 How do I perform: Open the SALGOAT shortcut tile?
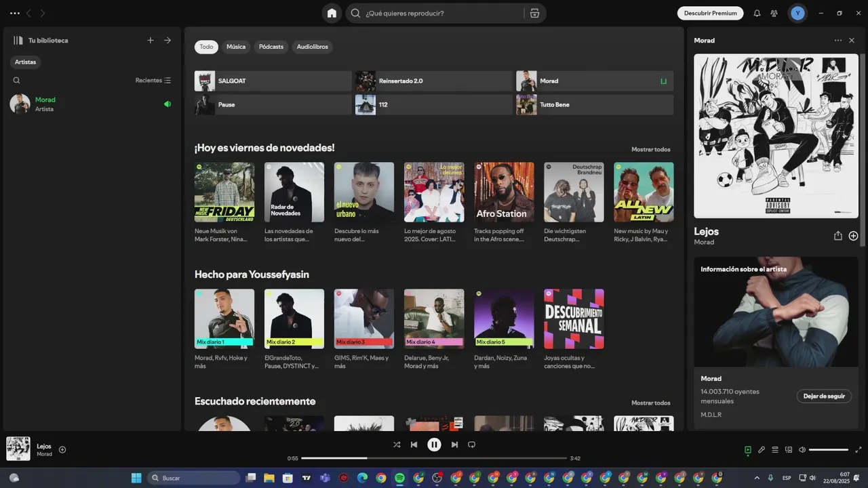[273, 81]
